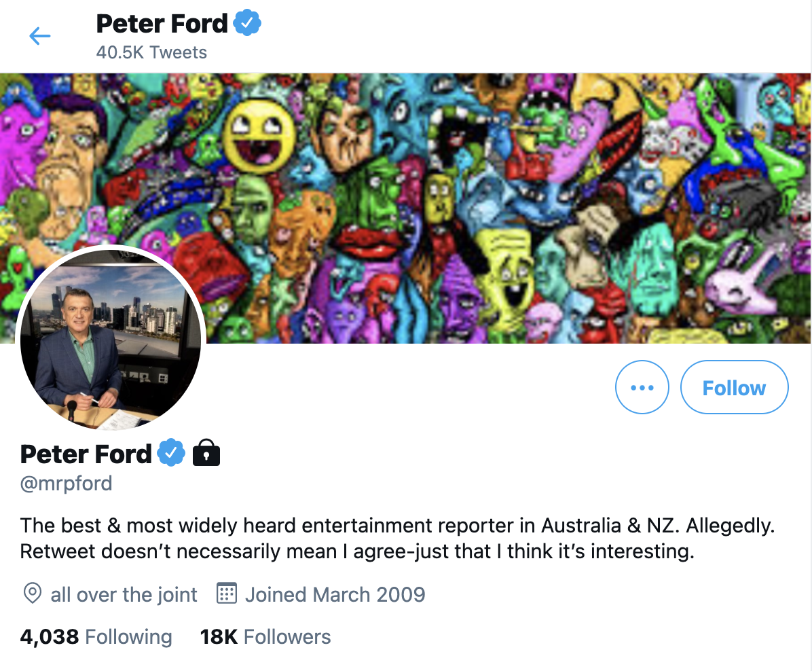Screen dimensions: 812x671
Task: Open the more options ellipsis button
Action: click(x=642, y=388)
